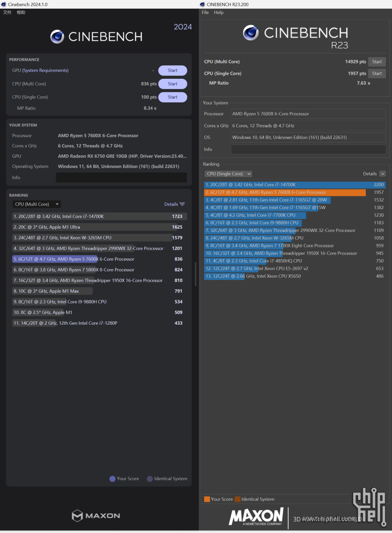The height and width of the screenshot is (533, 392).
Task: Click the scrollbar in Cinebench 2024 ranking panel
Action: (195, 274)
